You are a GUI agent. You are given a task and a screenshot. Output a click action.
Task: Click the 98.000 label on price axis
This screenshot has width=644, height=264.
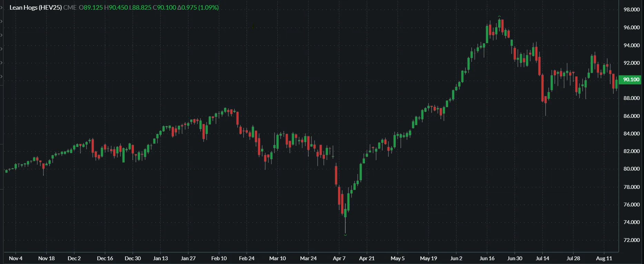coord(631,10)
